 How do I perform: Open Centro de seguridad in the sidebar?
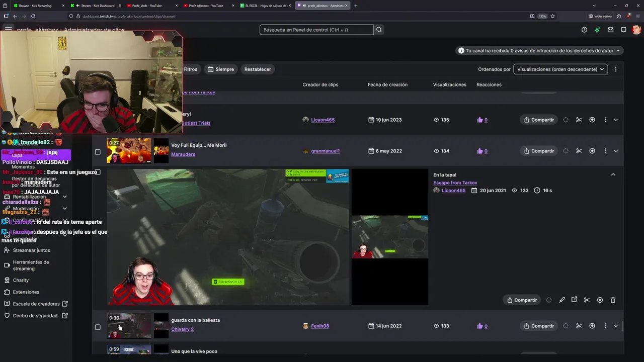35,316
